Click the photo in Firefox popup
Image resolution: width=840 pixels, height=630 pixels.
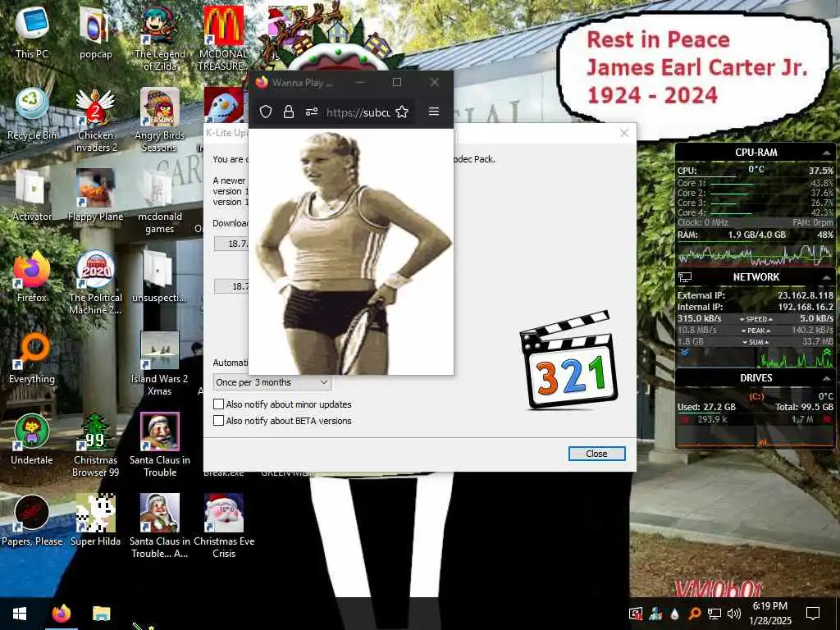point(351,252)
